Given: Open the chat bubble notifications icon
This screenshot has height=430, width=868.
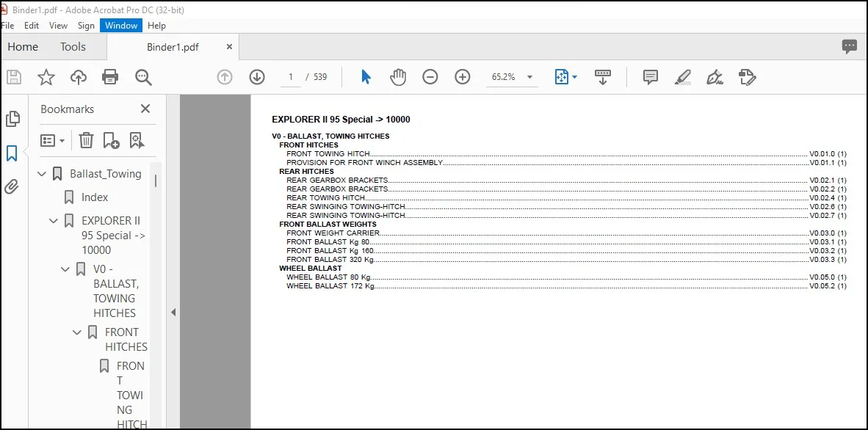Looking at the screenshot, I should [849, 47].
